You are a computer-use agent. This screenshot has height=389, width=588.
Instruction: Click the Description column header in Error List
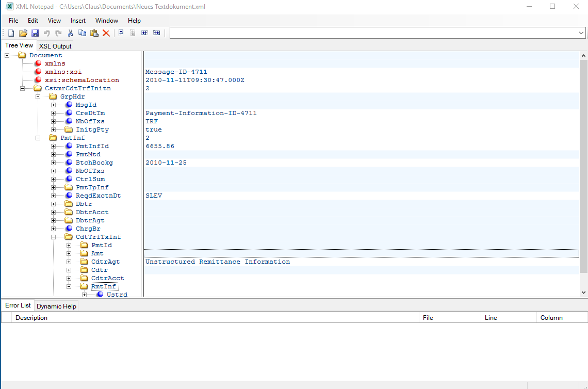[31, 318]
